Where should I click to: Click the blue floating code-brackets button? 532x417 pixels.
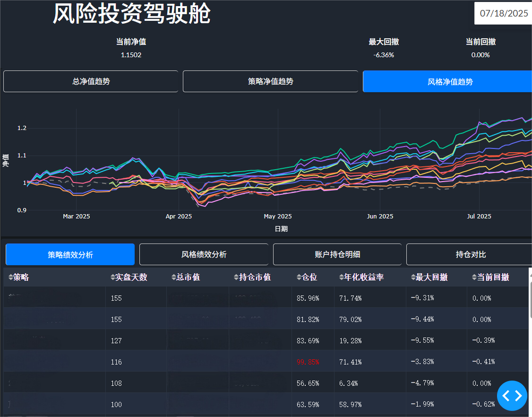(512, 396)
